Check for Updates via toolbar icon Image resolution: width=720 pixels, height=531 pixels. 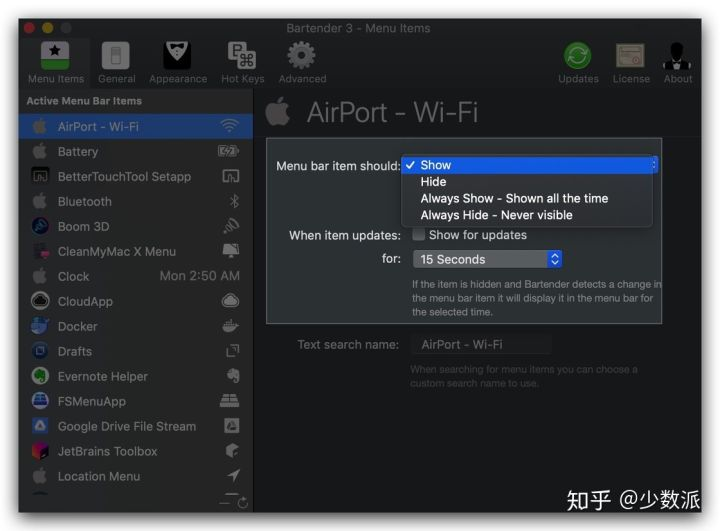coord(578,63)
